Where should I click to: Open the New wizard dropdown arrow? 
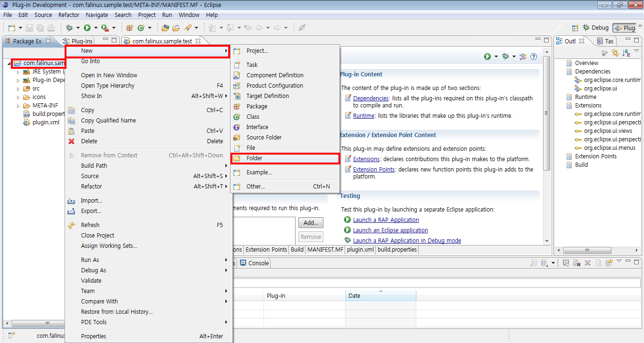point(20,28)
